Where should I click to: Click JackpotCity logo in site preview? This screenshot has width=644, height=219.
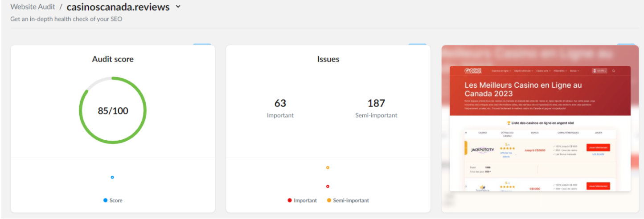click(x=482, y=150)
